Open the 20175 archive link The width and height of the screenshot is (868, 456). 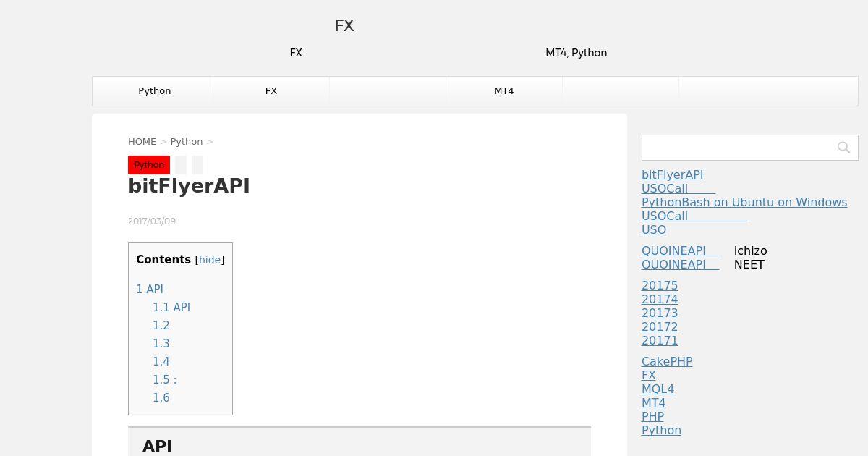tap(660, 286)
